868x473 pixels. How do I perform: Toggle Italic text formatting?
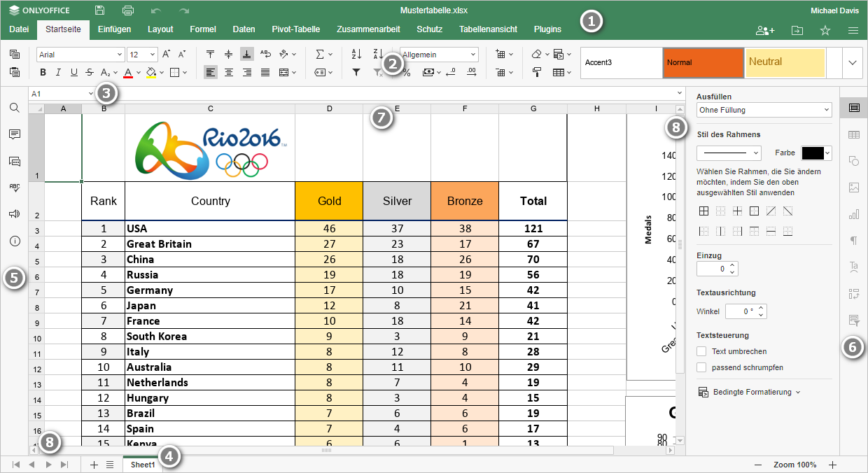pyautogui.click(x=59, y=72)
